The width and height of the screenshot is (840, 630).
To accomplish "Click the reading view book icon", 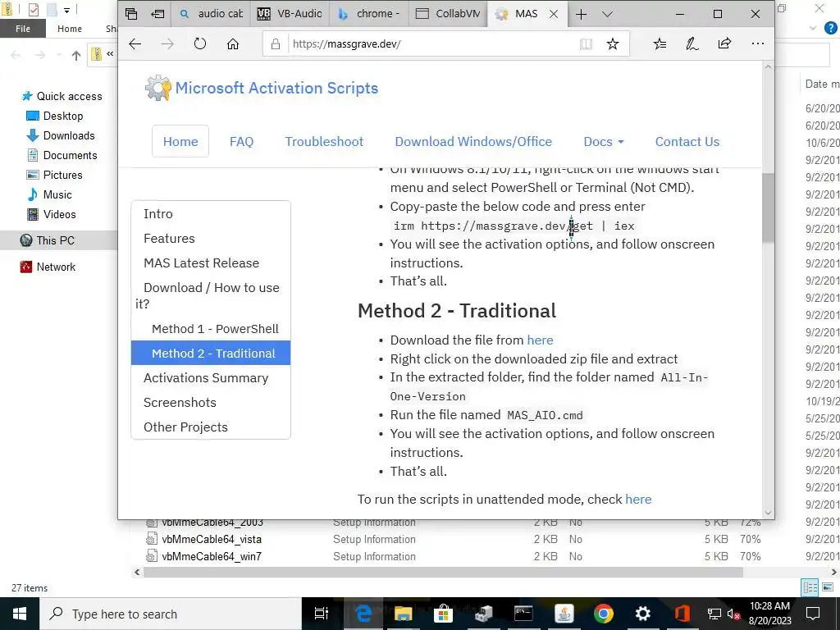I will pyautogui.click(x=586, y=44).
